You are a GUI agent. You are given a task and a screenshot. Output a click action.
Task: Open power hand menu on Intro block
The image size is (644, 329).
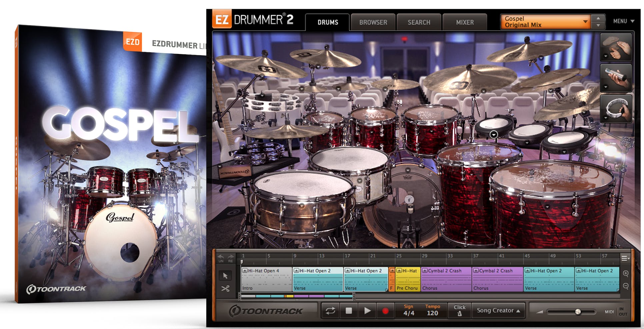coord(244,271)
